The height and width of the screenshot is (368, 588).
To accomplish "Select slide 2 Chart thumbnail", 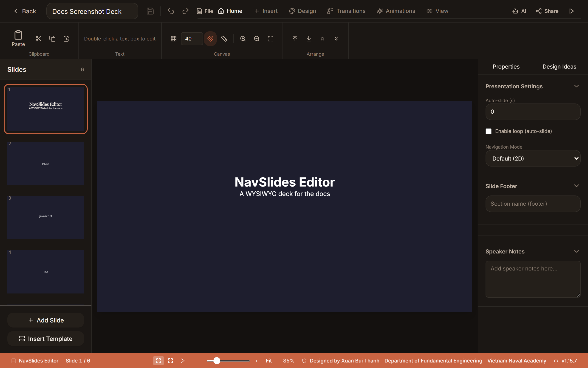I will pos(46,163).
